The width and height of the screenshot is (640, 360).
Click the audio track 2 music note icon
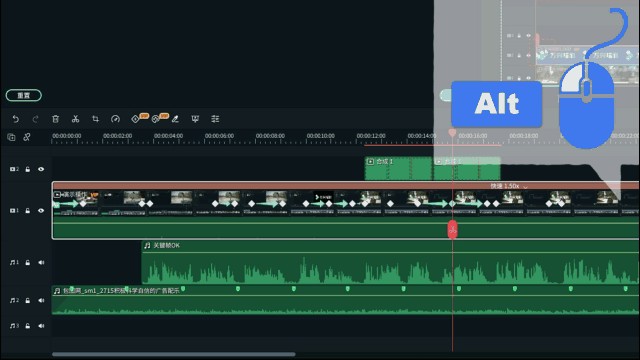14,300
